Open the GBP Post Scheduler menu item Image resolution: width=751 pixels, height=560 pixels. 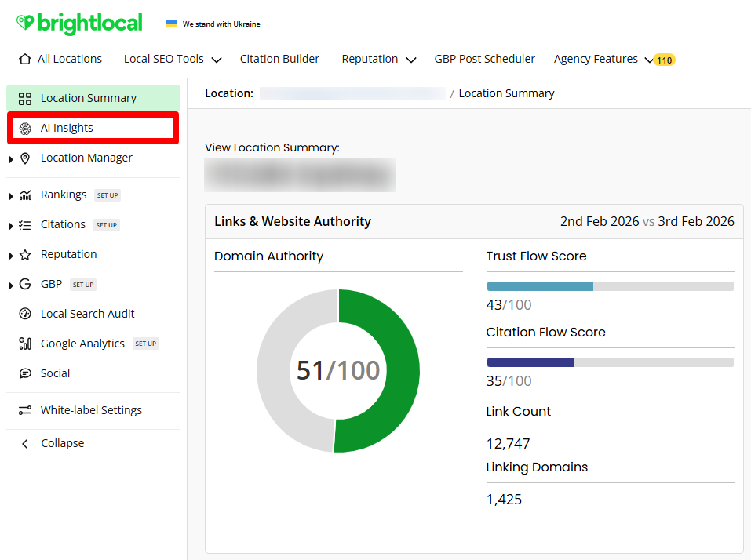click(484, 59)
